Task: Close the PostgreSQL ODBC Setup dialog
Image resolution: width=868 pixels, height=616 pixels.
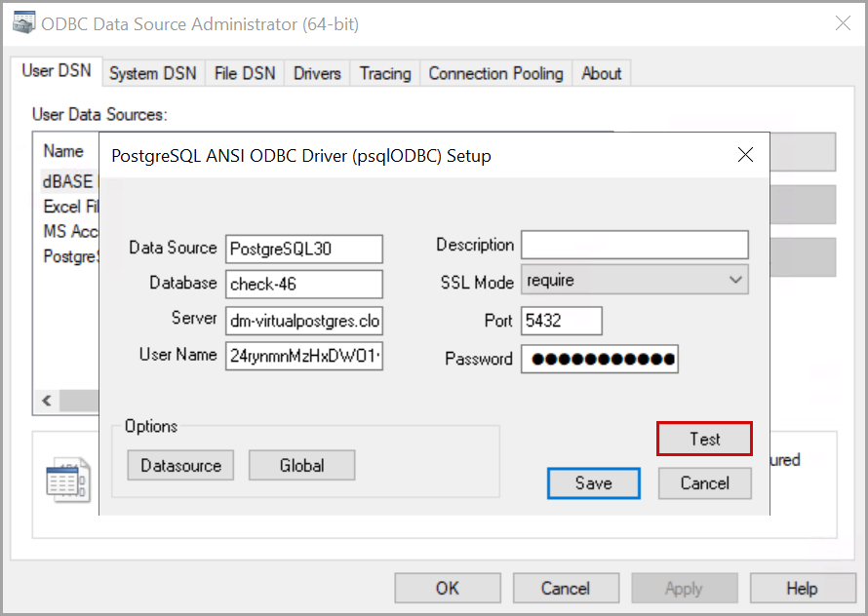Action: [745, 155]
